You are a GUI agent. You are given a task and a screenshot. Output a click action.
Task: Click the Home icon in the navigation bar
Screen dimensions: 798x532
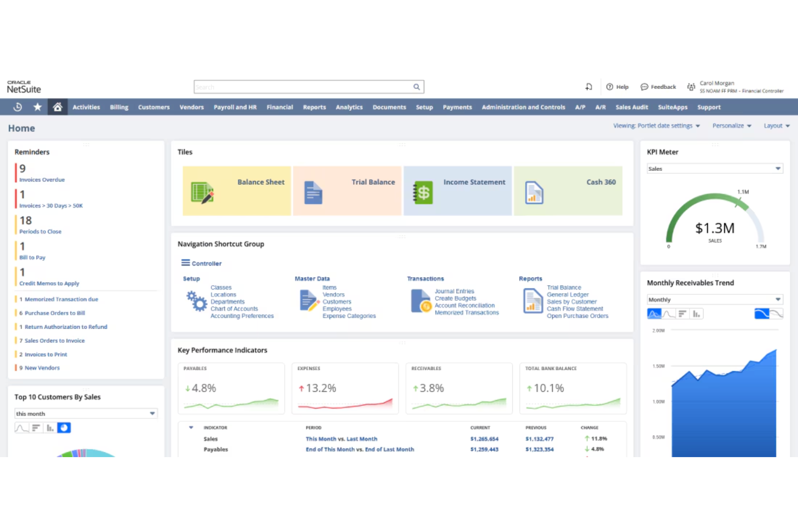(x=57, y=107)
